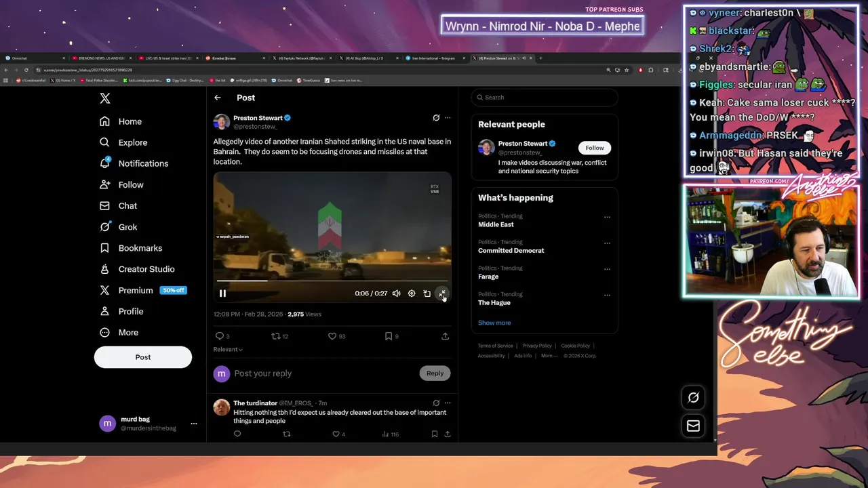Click Show more under What's happening
Screen dimensions: 868x488
(x=494, y=323)
